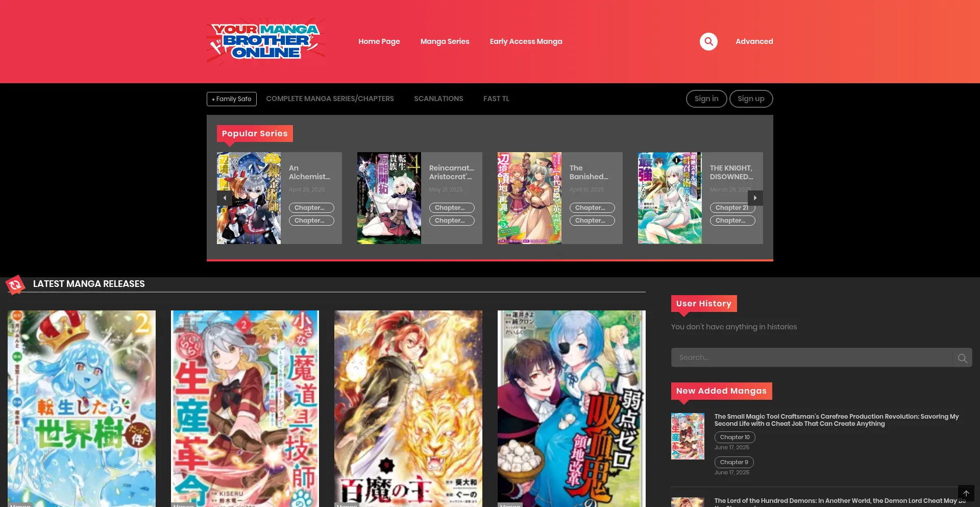Advance Popular Series carousel to next
Screen dimensions: 980x507
tap(755, 198)
